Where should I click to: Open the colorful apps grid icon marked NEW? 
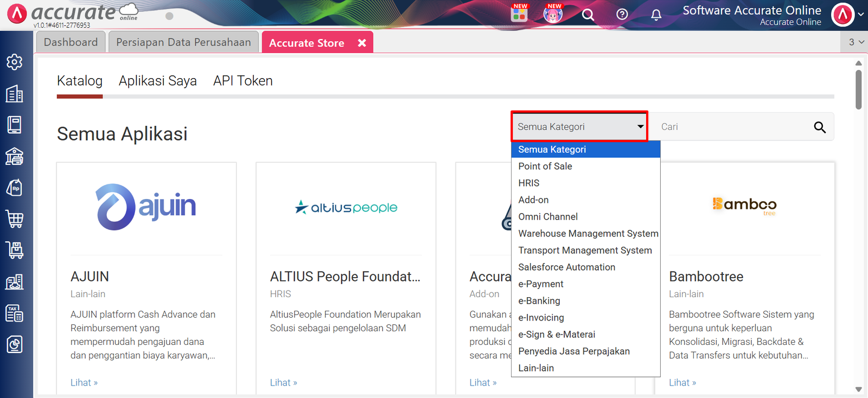point(519,14)
